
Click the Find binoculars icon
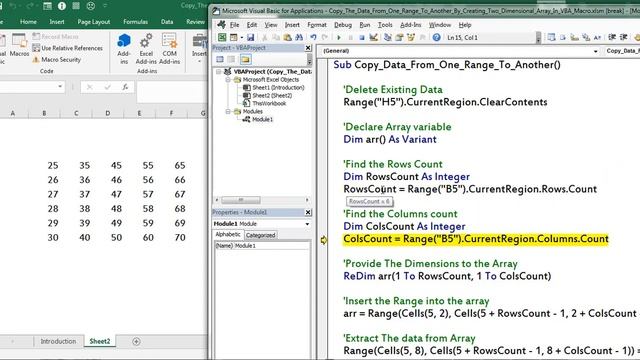click(299, 38)
